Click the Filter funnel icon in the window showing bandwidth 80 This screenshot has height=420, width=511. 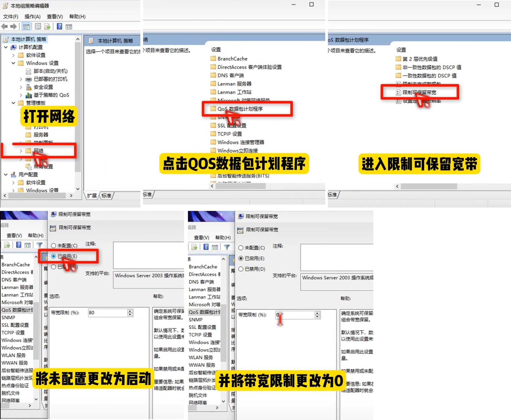pyautogui.click(x=40, y=245)
